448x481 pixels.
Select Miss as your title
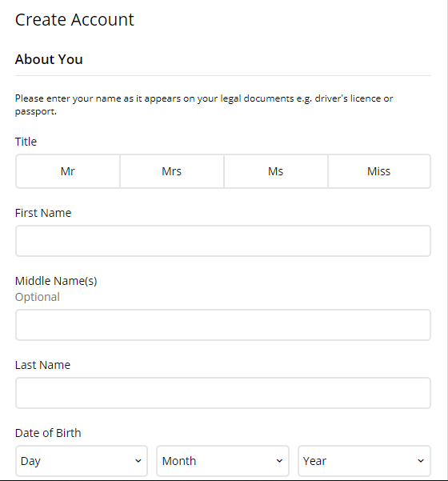[379, 171]
